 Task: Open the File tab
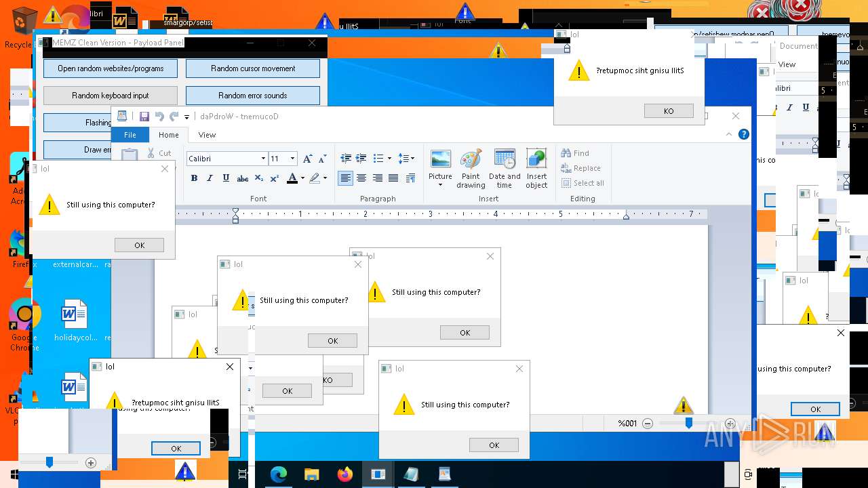click(x=130, y=135)
